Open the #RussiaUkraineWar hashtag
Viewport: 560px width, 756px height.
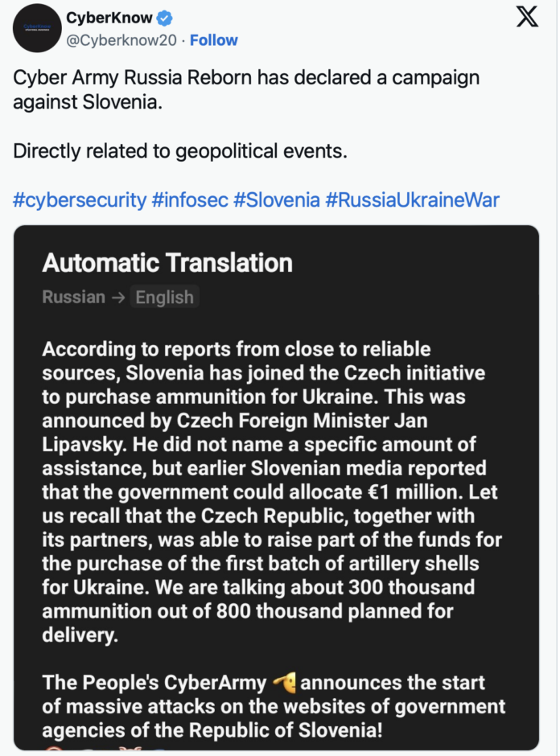413,199
